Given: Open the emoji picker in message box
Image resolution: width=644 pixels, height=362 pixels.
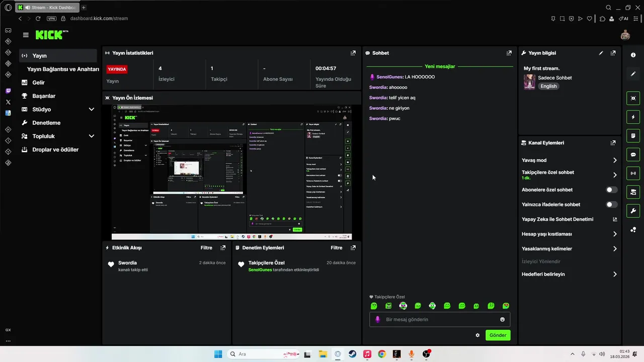Looking at the screenshot, I should [502, 319].
